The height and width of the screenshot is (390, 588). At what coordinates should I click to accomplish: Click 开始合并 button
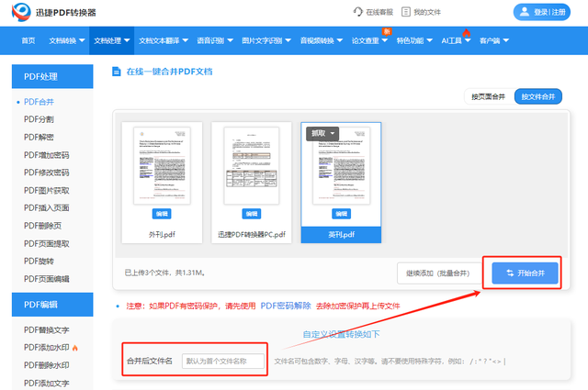pyautogui.click(x=525, y=273)
